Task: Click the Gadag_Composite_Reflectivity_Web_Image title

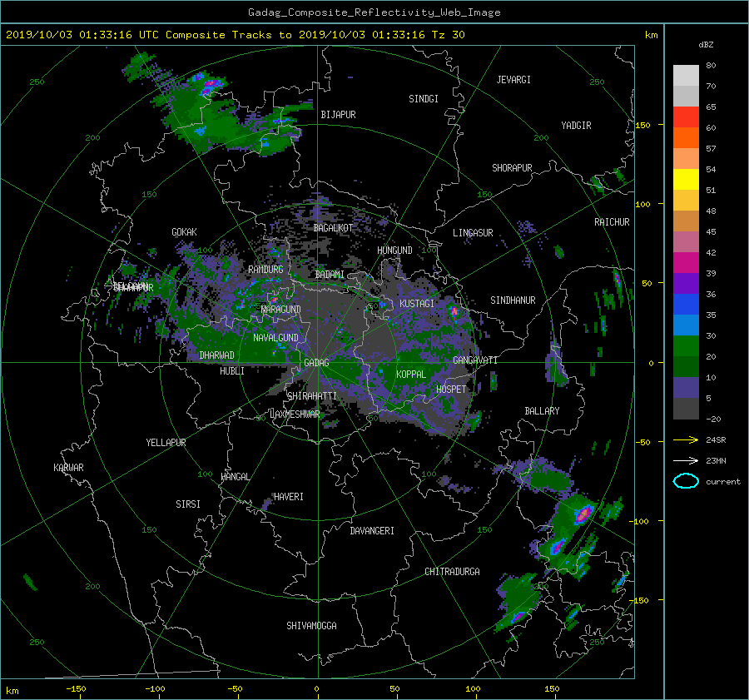Action: [x=374, y=12]
